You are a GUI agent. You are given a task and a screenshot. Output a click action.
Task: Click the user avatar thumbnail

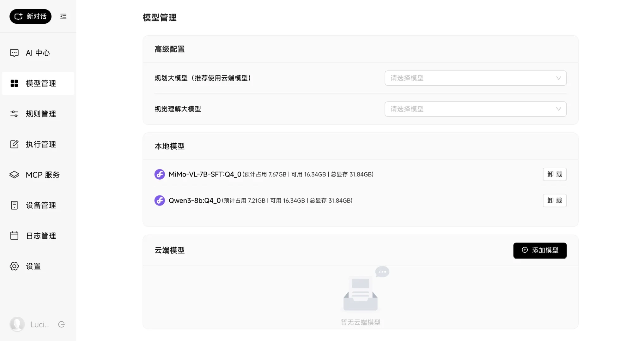click(x=17, y=324)
